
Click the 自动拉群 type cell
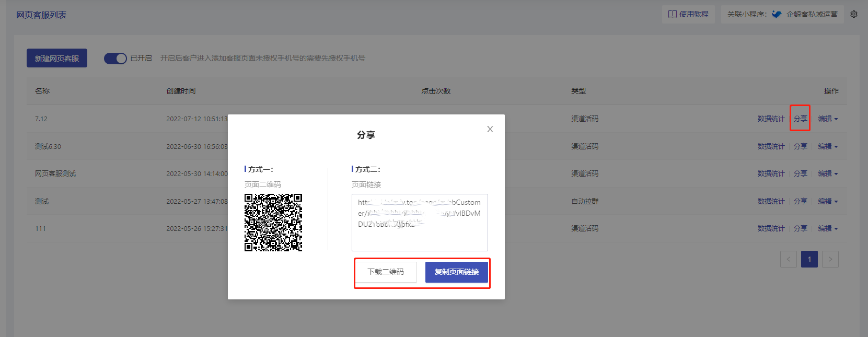585,201
